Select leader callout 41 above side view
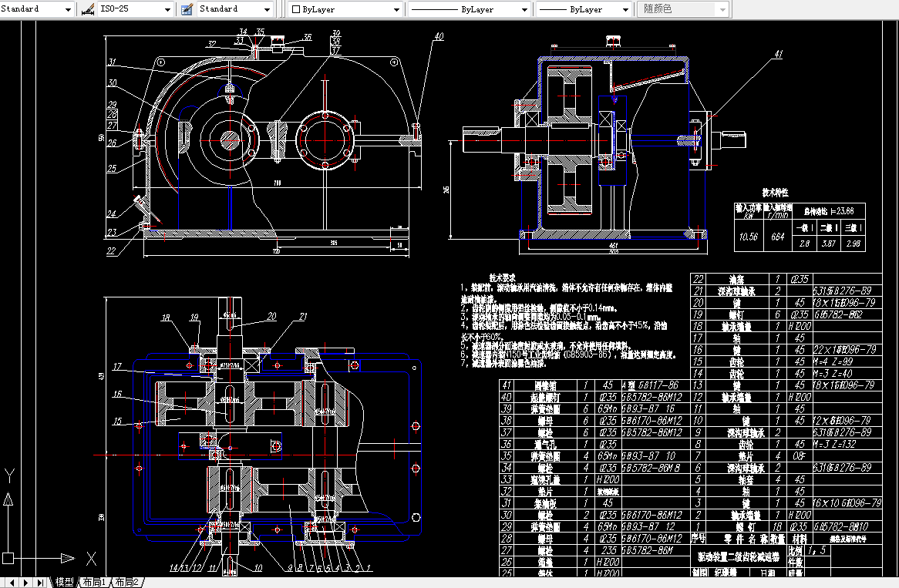This screenshot has height=588, width=899. pyautogui.click(x=778, y=55)
